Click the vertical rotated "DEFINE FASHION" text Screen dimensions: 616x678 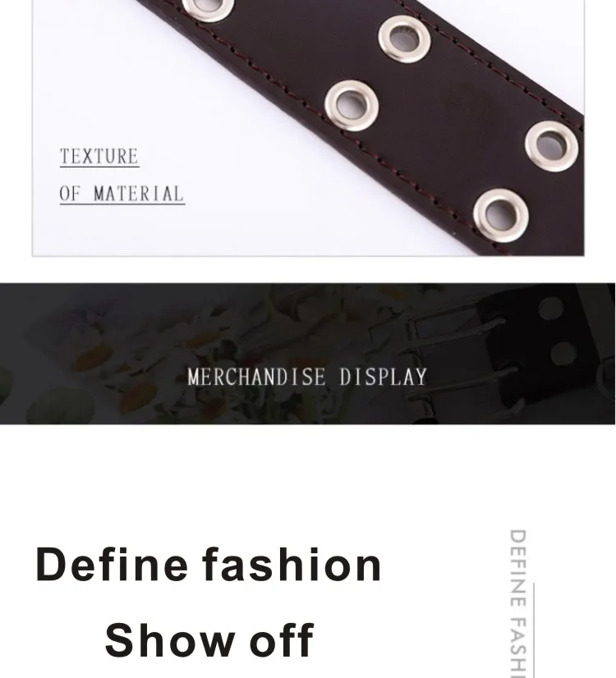(517, 603)
